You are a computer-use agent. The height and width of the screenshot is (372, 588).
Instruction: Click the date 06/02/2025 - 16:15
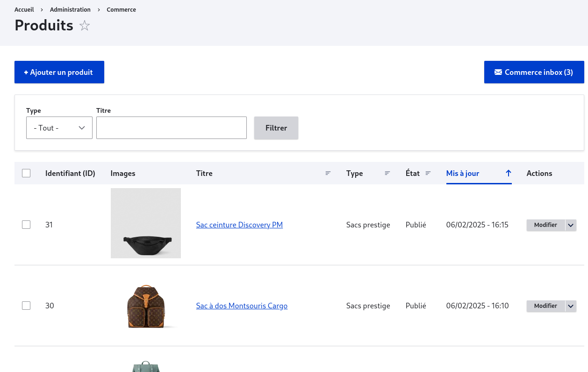pos(477,225)
